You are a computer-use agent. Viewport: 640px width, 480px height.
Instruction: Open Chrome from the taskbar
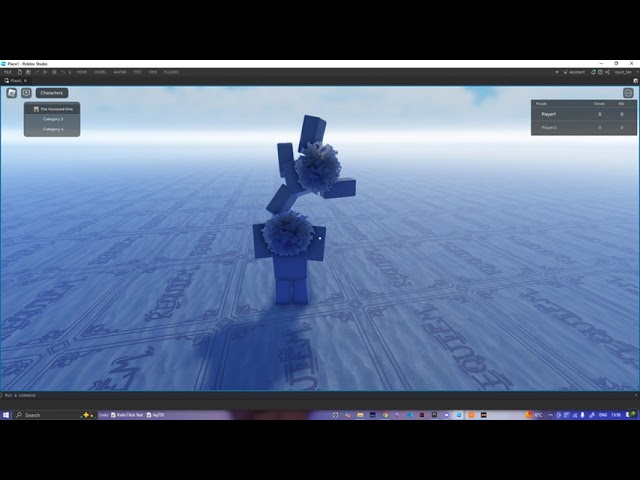coord(385,415)
